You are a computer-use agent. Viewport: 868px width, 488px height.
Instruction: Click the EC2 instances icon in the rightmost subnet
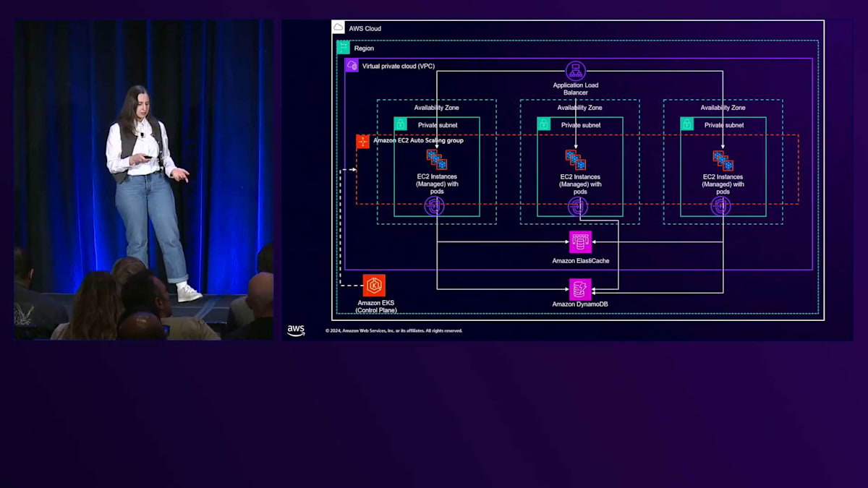[x=723, y=160]
